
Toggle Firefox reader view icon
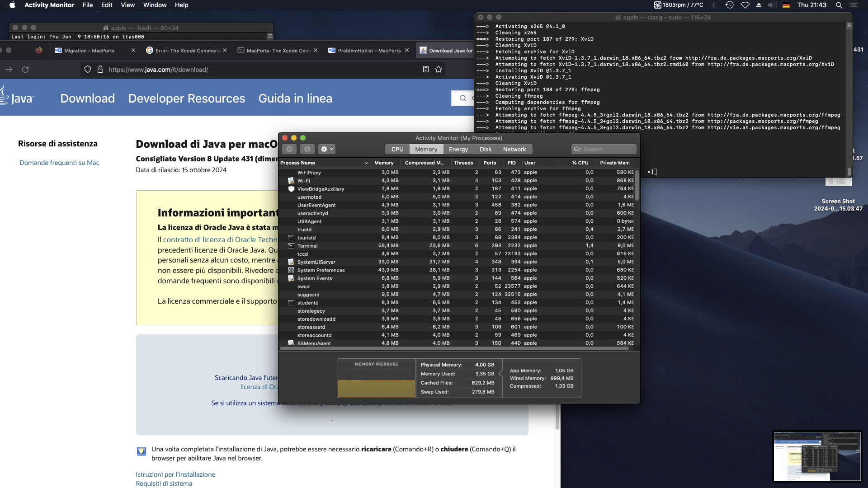coord(425,70)
